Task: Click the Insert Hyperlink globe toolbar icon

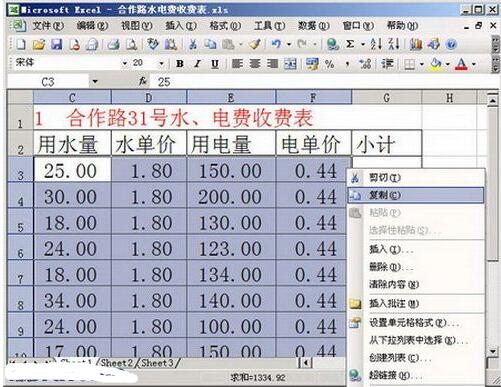Action: click(333, 44)
